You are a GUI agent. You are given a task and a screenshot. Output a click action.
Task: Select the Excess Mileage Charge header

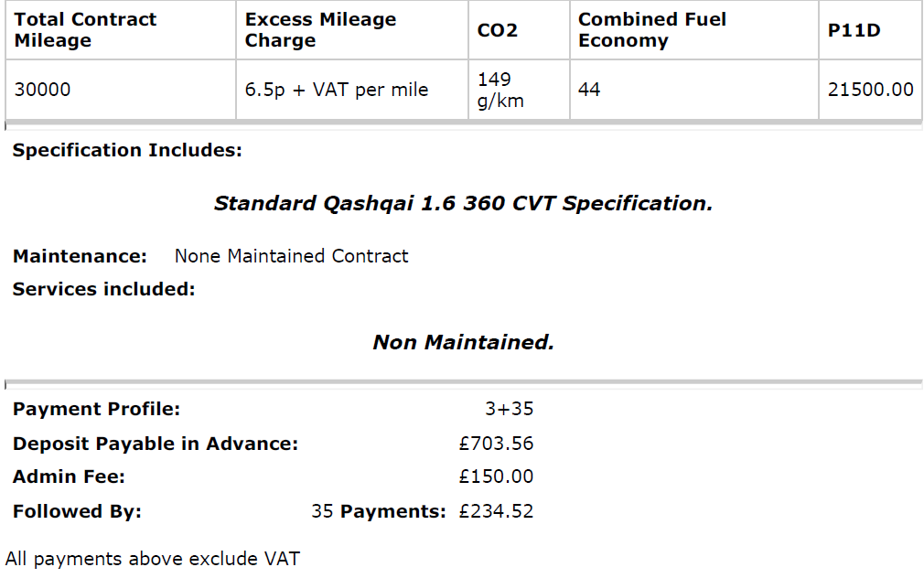(320, 30)
